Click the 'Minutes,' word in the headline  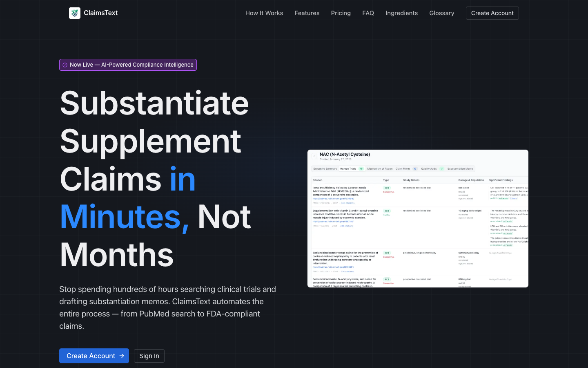(x=125, y=217)
